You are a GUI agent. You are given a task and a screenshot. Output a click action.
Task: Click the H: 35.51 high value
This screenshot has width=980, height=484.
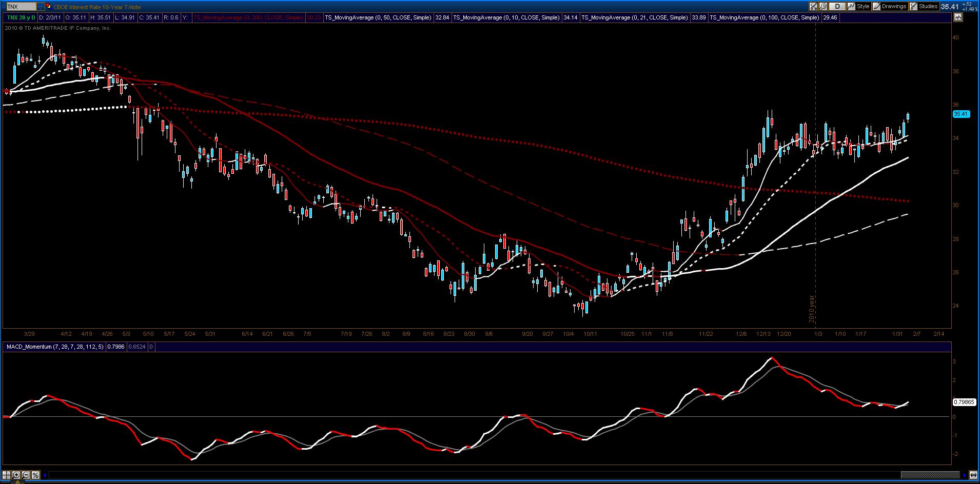click(101, 17)
